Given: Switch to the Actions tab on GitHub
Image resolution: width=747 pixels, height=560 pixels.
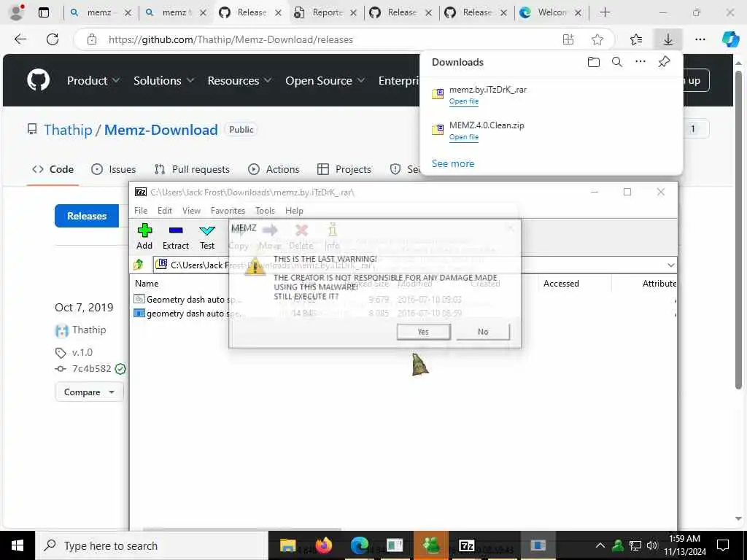Looking at the screenshot, I should pos(274,169).
